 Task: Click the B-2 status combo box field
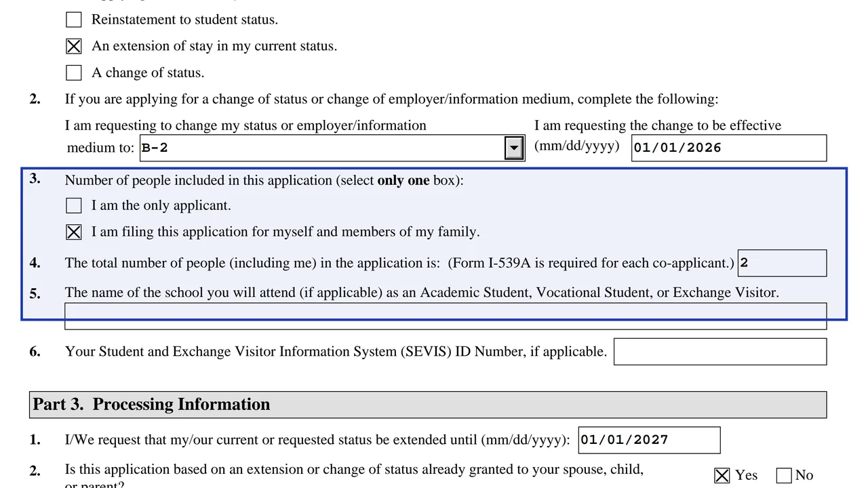point(332,148)
